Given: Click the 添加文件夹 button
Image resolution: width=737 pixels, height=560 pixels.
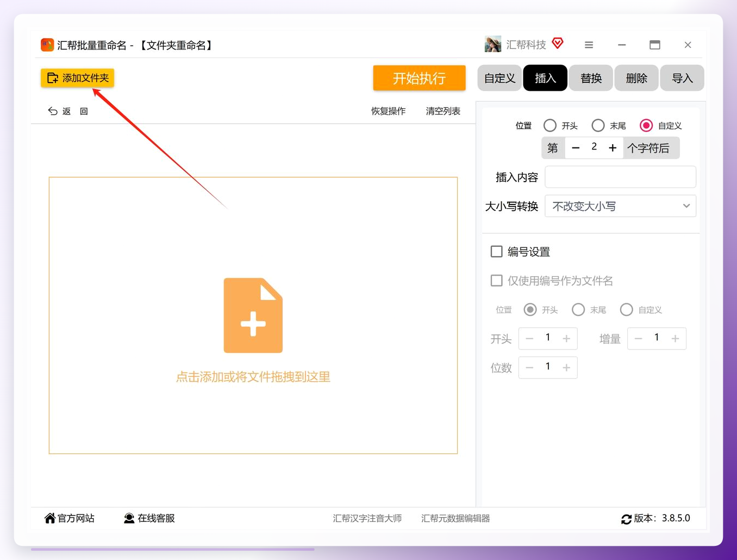Looking at the screenshot, I should 77,78.
